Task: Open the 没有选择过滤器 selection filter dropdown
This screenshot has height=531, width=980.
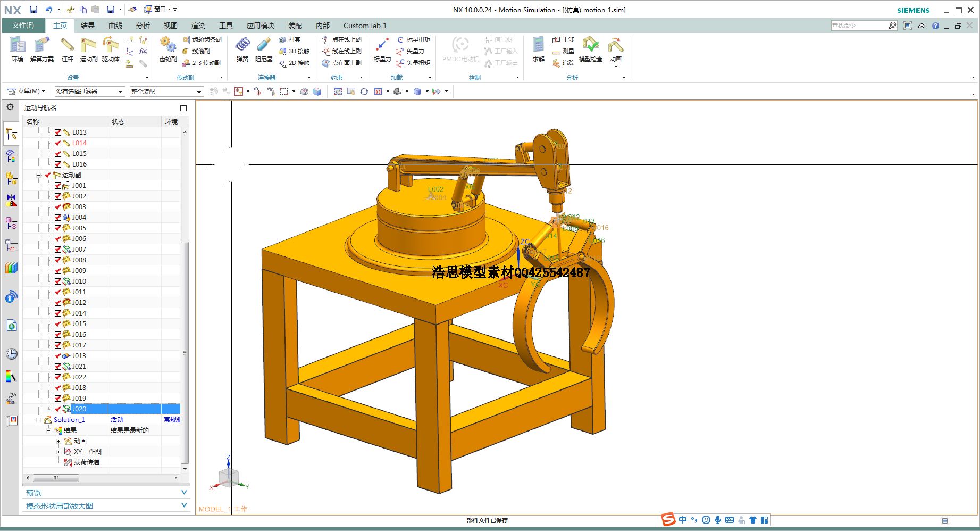Action: point(90,92)
